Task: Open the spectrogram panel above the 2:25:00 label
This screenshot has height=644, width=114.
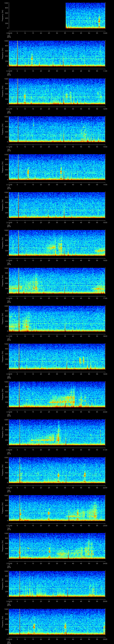Action: click(x=57, y=621)
